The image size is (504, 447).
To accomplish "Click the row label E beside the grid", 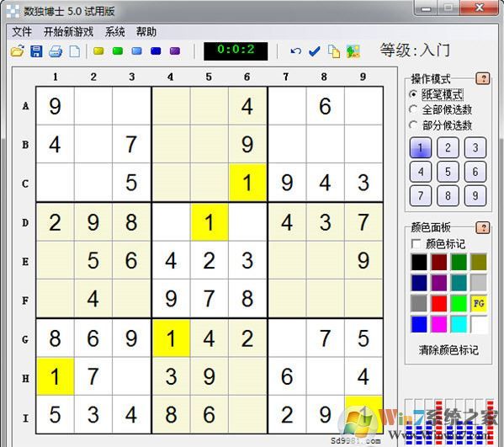I will (x=25, y=261).
